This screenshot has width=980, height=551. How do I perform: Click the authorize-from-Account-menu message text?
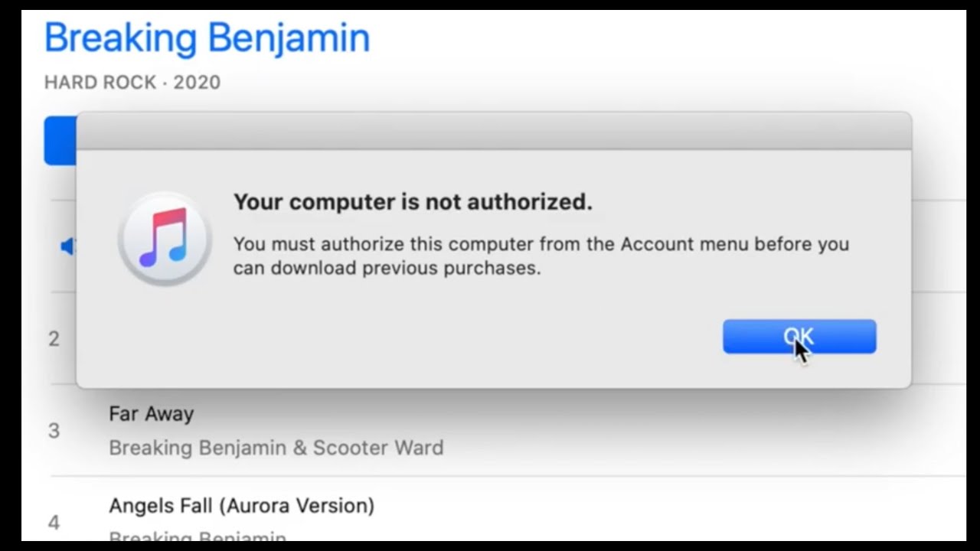(x=541, y=256)
